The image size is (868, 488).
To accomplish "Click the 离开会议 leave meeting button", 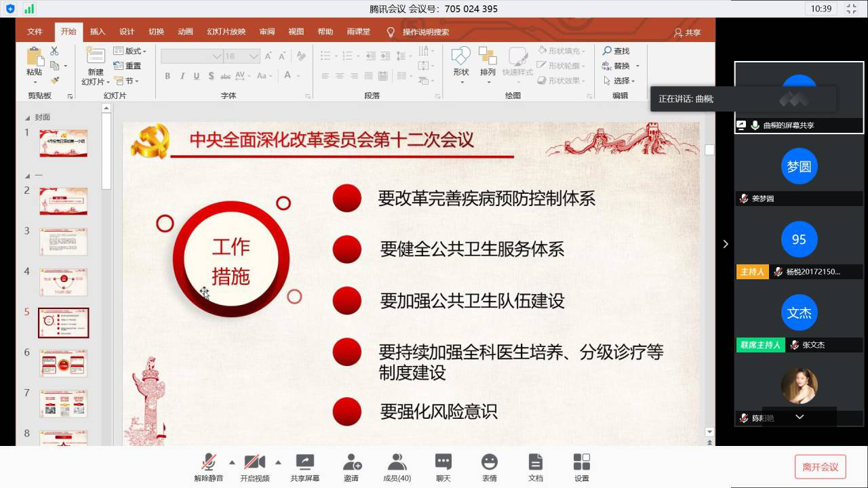I will click(820, 467).
